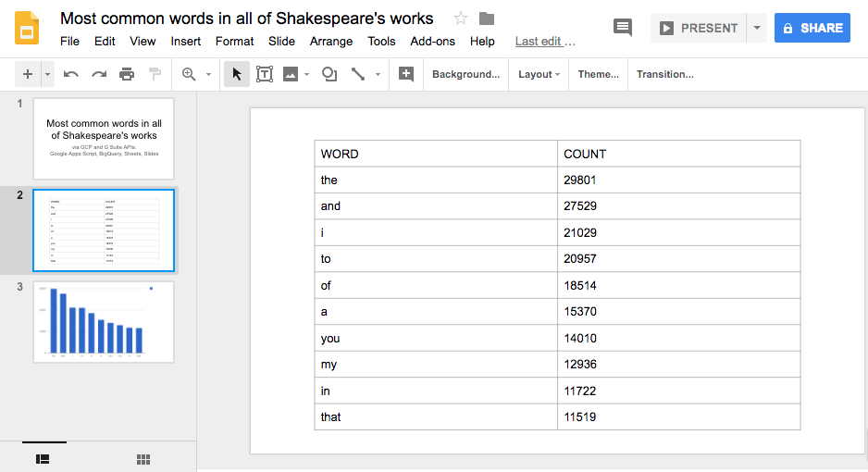
Task: Select slide 3 bar chart thumbnail
Action: coord(104,321)
